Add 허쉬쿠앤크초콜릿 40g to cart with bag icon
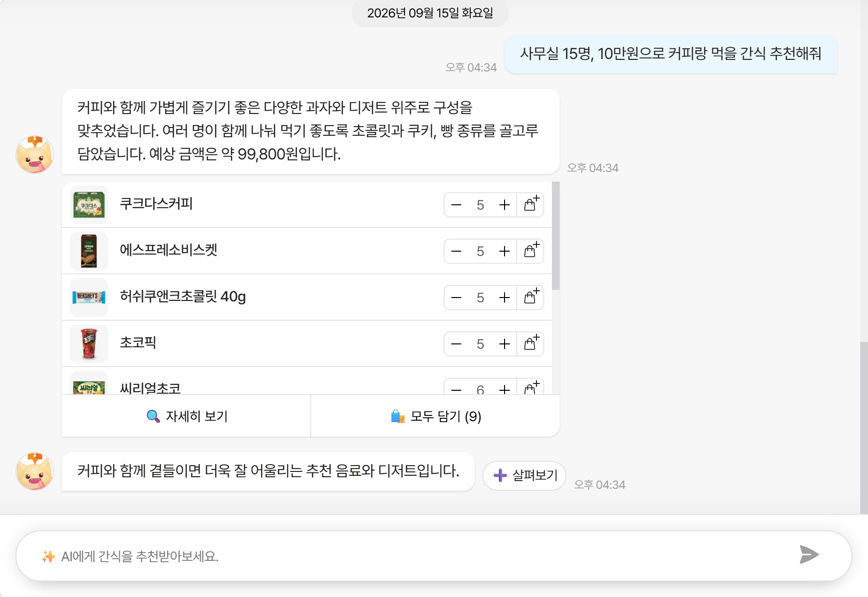The width and height of the screenshot is (868, 597). point(531,297)
